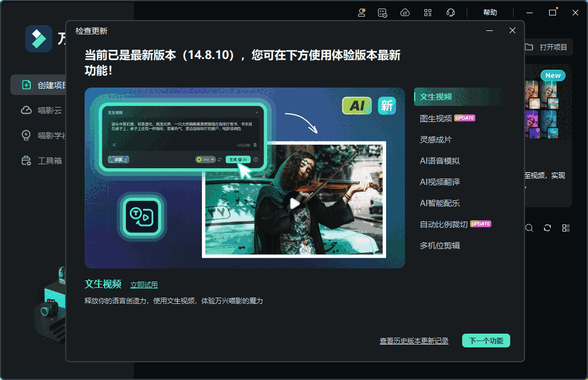The height and width of the screenshot is (380, 588).
Task: Click the cloud upload icon in the title bar
Action: click(x=405, y=12)
